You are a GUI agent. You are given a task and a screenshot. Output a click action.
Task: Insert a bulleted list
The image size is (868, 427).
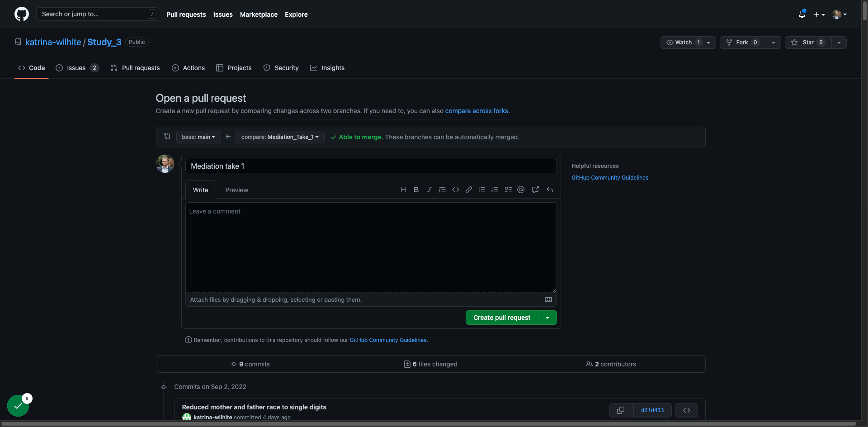pyautogui.click(x=482, y=190)
